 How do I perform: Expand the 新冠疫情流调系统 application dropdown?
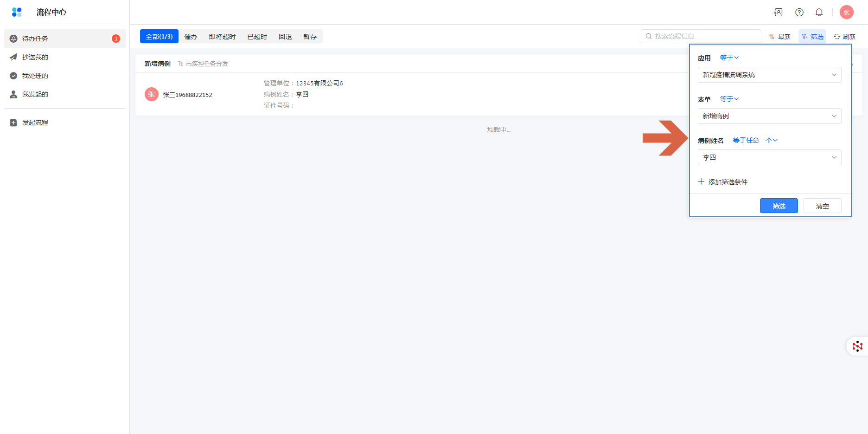coord(769,75)
